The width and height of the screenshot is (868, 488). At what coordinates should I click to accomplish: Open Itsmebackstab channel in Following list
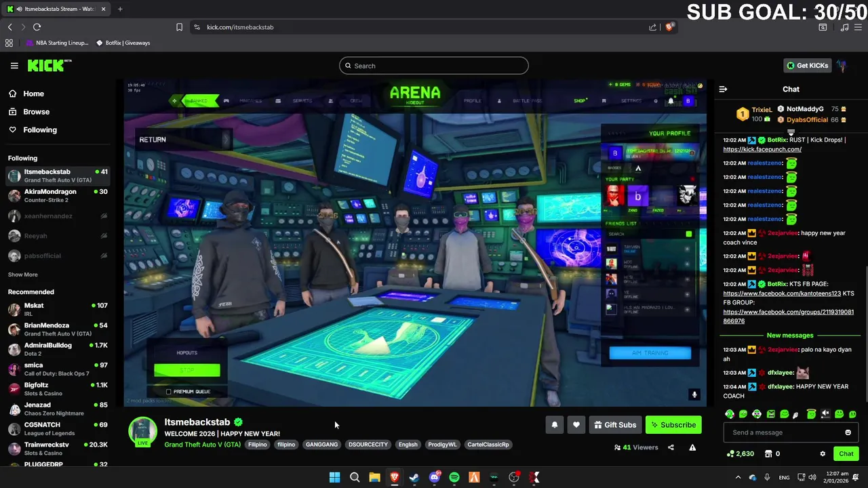coord(58,176)
